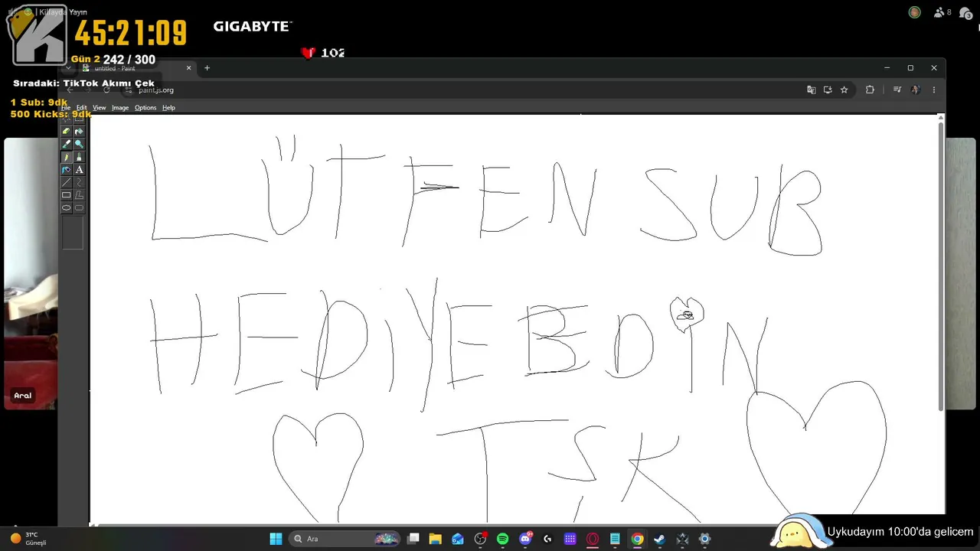Open Spotify from the taskbar
980x551 pixels.
pyautogui.click(x=503, y=539)
